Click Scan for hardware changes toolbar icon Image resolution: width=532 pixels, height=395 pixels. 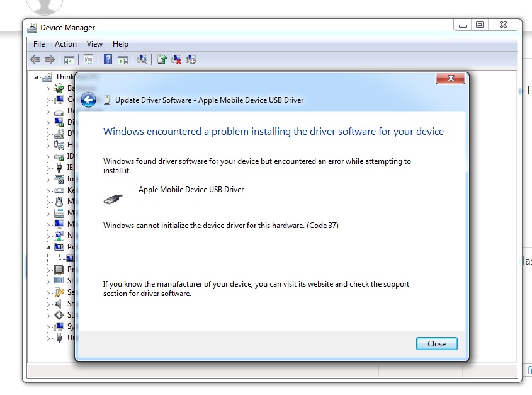(142, 60)
